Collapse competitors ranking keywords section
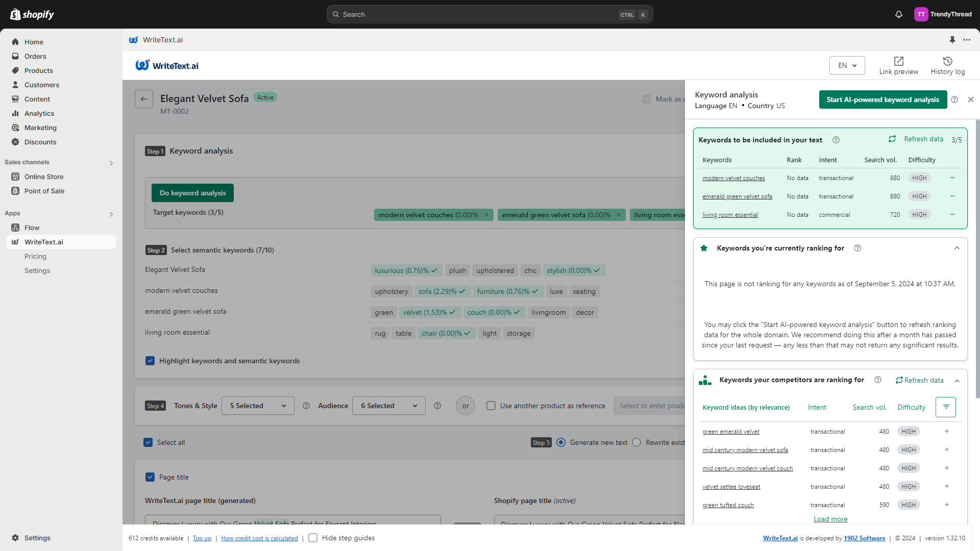This screenshot has height=551, width=980. pyautogui.click(x=957, y=381)
